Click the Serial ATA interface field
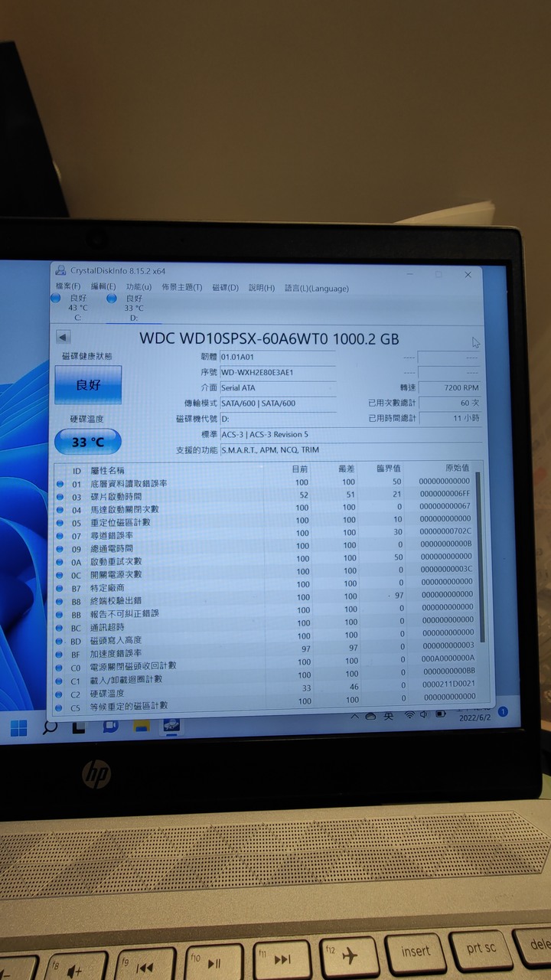The image size is (551, 980). tap(278, 387)
